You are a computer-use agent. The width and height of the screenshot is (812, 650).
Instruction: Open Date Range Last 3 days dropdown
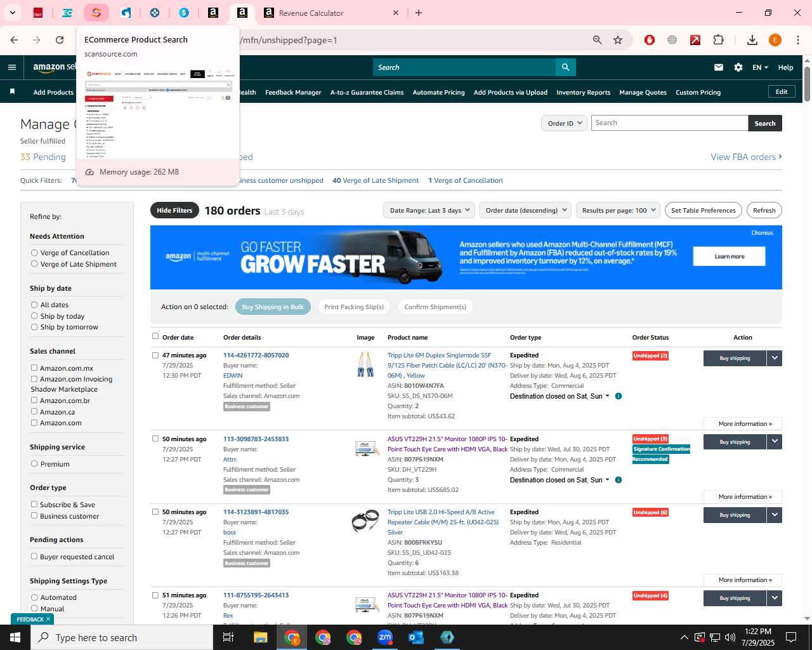tap(429, 210)
